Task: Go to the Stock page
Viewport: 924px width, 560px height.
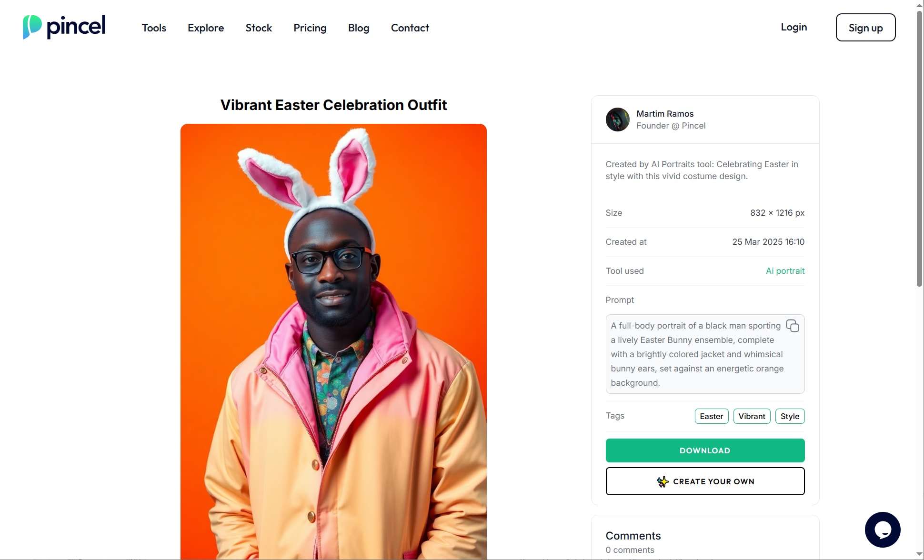Action: (x=259, y=28)
